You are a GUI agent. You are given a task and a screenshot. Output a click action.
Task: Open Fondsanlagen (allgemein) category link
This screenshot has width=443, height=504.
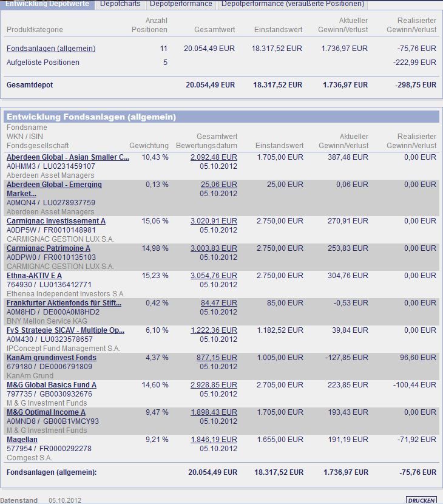(51, 49)
